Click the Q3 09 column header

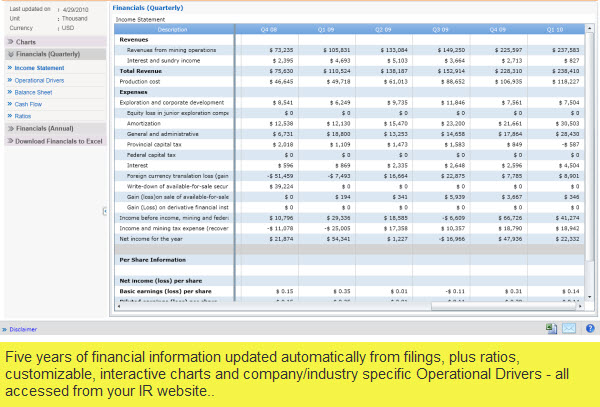tap(440, 29)
